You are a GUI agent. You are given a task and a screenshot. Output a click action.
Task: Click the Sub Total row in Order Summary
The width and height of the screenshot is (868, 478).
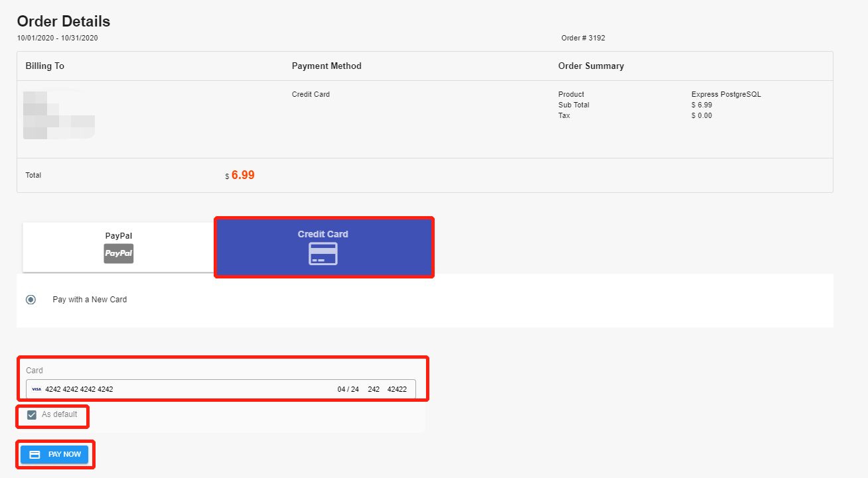tap(573, 105)
